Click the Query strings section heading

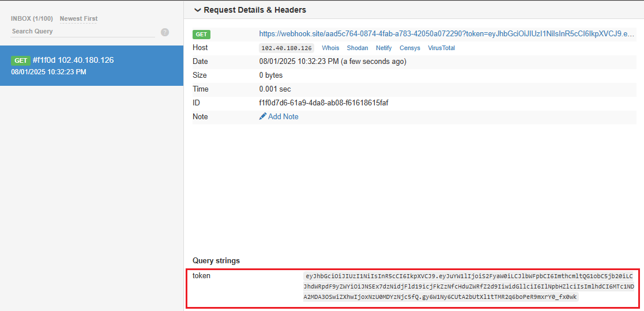coord(216,260)
